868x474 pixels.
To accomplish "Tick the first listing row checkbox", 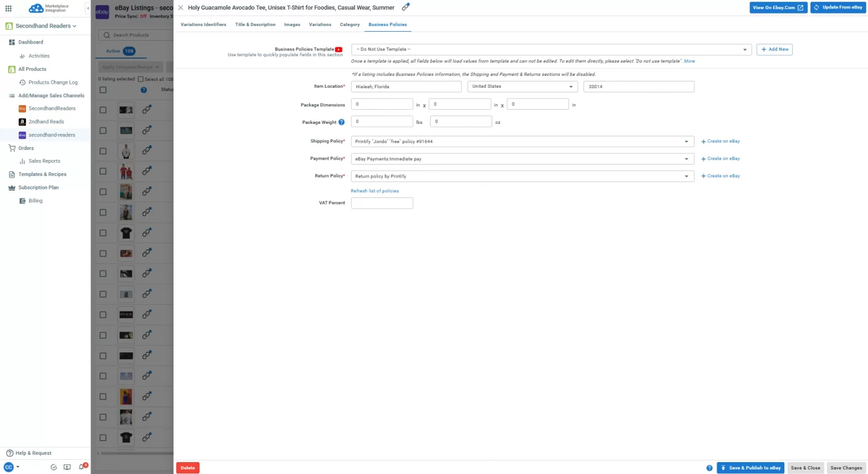I will tap(103, 110).
